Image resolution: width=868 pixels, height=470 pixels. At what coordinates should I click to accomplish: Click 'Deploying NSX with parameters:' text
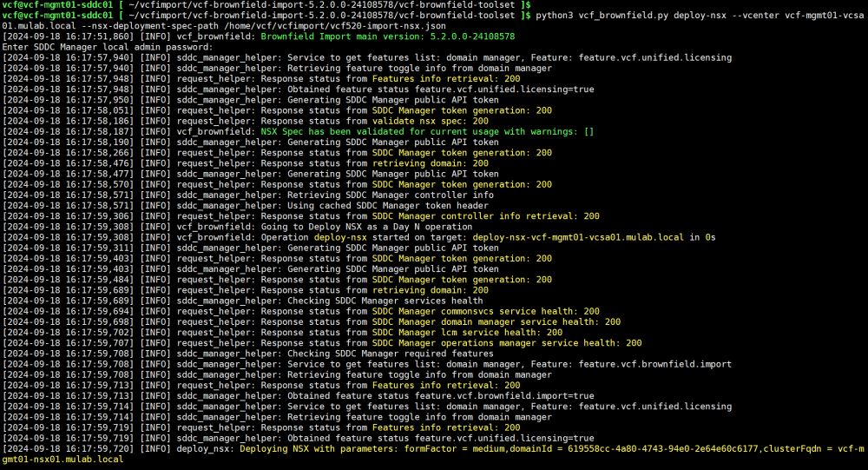319,449
